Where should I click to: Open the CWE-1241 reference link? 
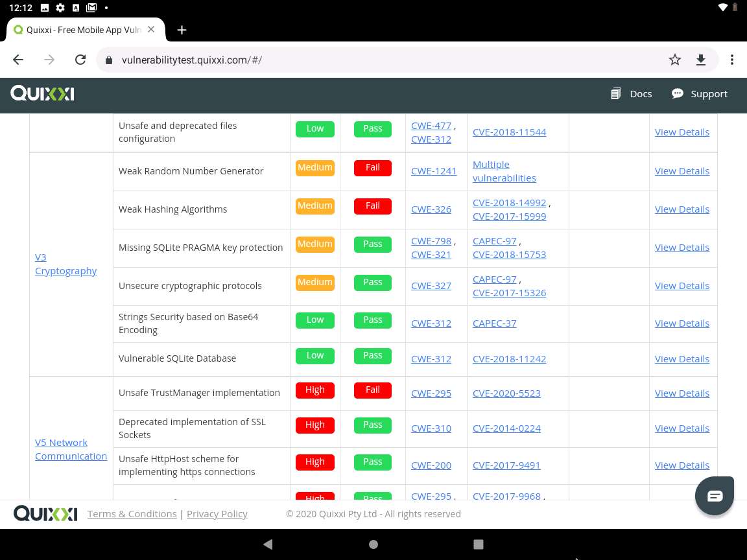433,170
